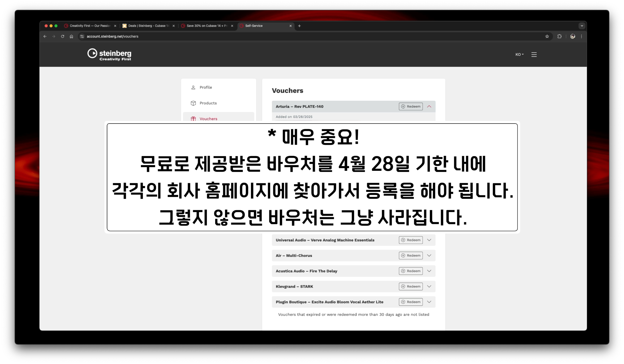Open Products in the sidebar
Image resolution: width=624 pixels, height=364 pixels.
218,103
